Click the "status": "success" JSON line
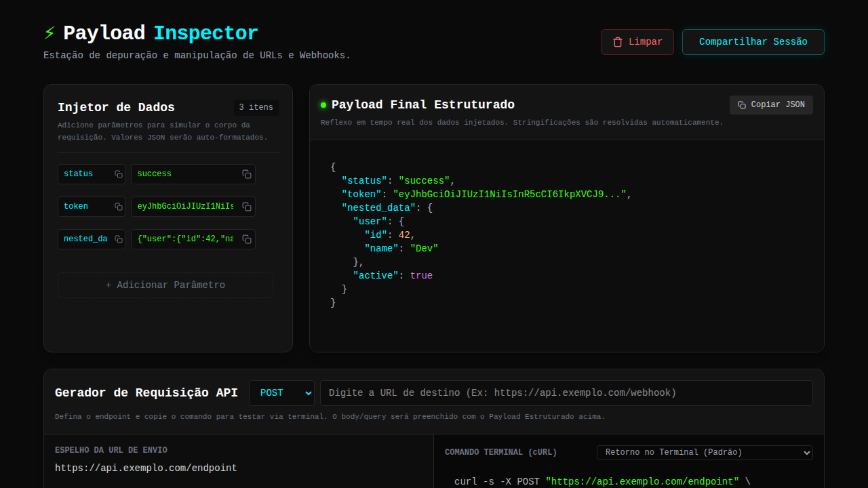Image resolution: width=868 pixels, height=488 pixels. 398,181
